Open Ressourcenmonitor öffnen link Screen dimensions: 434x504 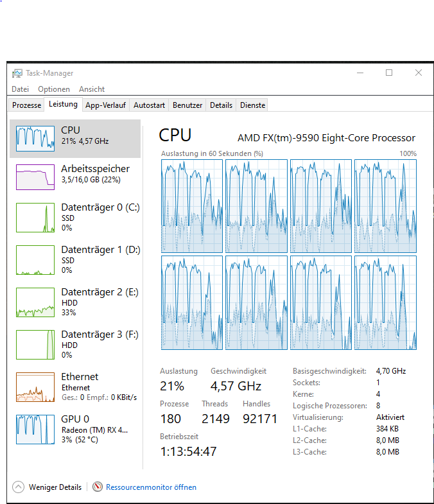coord(151,487)
